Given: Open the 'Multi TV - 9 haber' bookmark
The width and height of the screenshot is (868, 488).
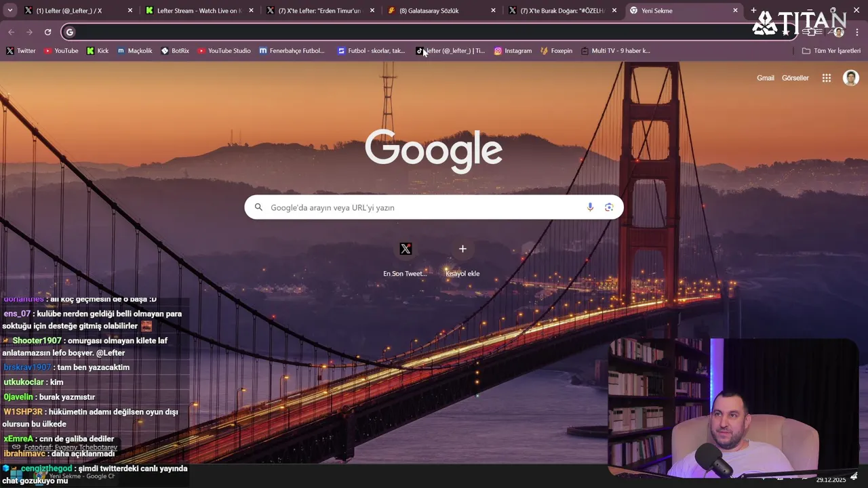Looking at the screenshot, I should (615, 51).
